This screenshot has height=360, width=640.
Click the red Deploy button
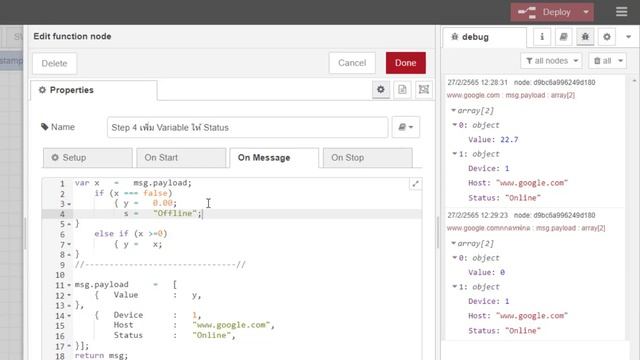[x=544, y=12]
